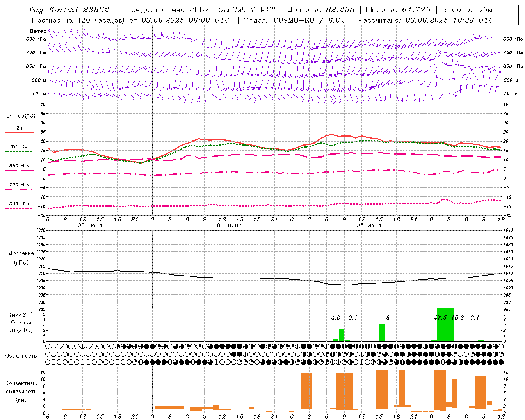The height and width of the screenshot is (420, 525).
Task: Click the 15.3 precipitation amount label
Action: pyautogui.click(x=457, y=317)
